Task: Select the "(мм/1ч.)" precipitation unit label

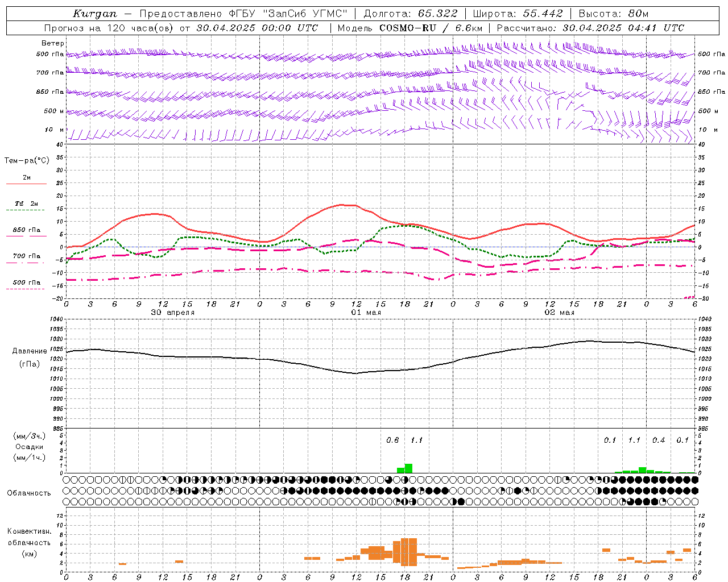Action: [30, 458]
